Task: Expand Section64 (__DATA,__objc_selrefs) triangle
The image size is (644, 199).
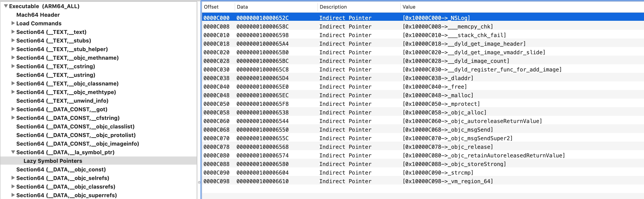Action: coord(13,178)
